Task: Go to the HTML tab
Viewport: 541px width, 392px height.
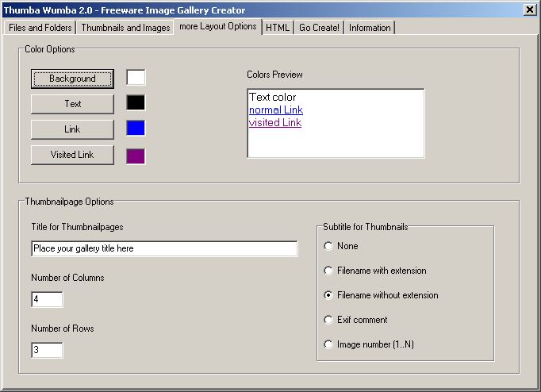Action: (278, 28)
